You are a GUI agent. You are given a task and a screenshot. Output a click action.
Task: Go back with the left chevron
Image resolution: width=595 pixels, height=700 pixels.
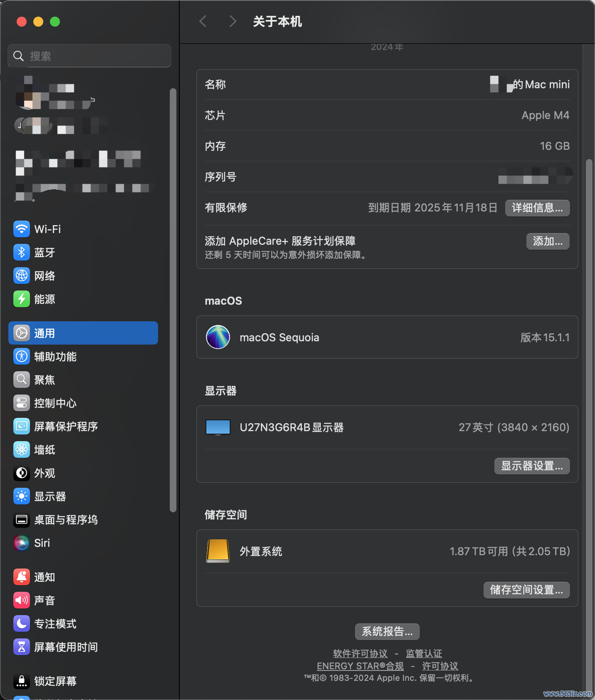pyautogui.click(x=203, y=21)
